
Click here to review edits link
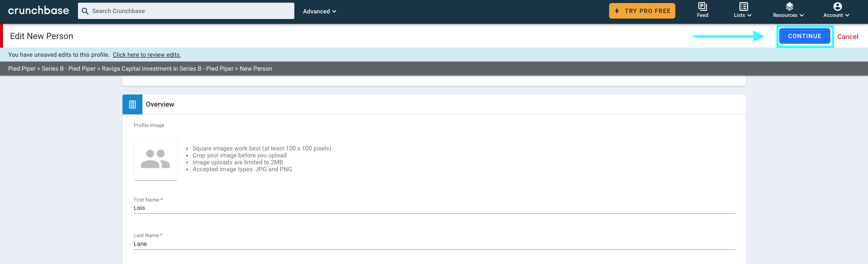pos(147,55)
